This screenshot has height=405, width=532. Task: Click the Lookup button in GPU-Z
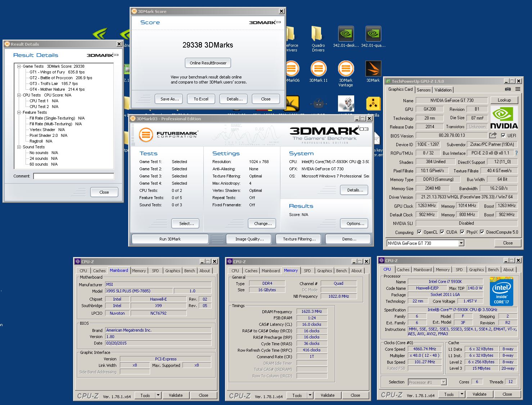504,100
